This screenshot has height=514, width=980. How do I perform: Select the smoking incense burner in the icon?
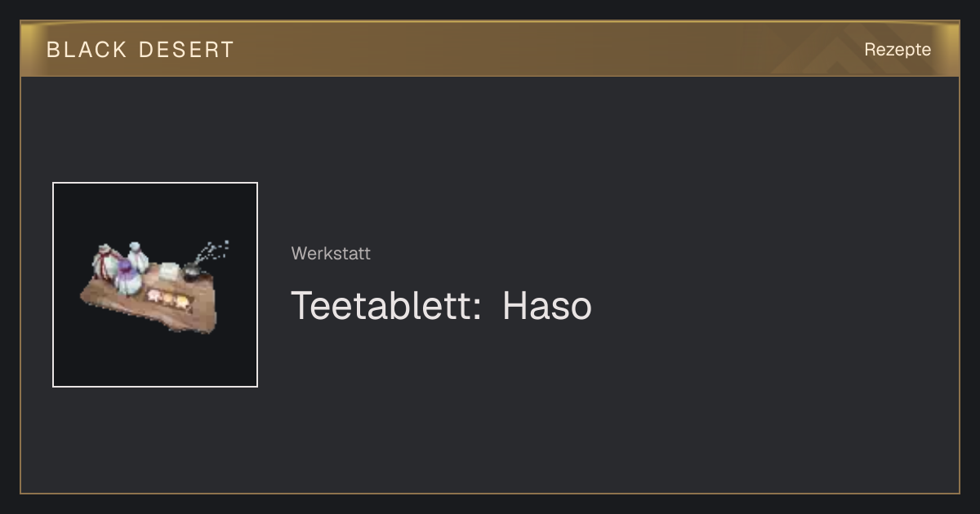193,270
